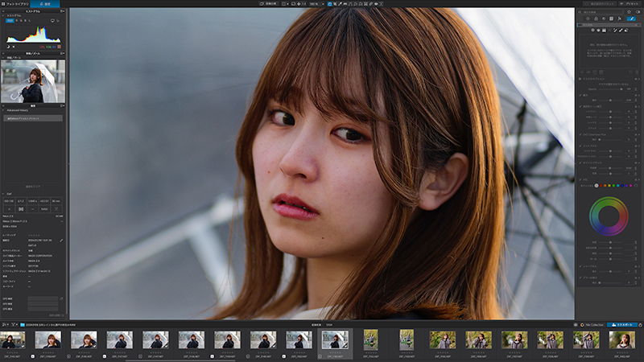Open the Presets button
This screenshot has width=644, height=362.
pos(630,4)
